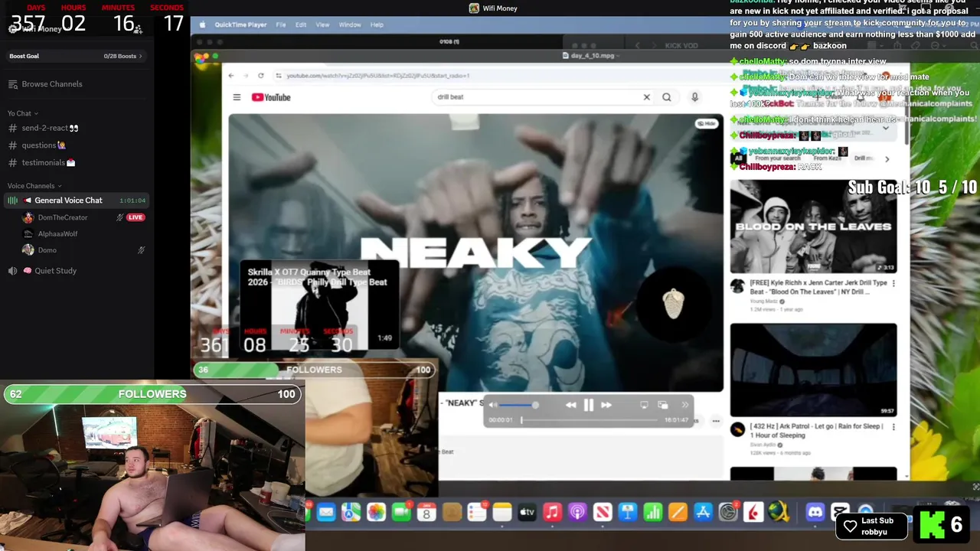This screenshot has height=551, width=980.
Task: Rewind using the QuickTime controller
Action: coord(571,406)
